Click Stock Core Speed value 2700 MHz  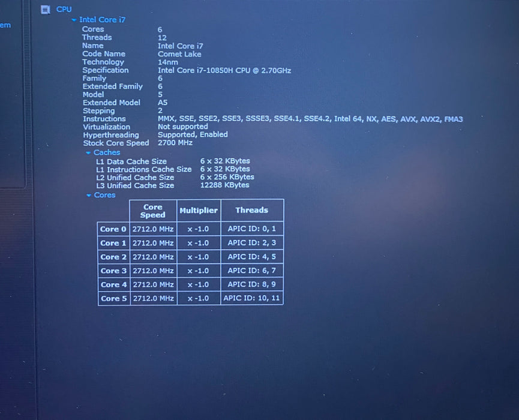pyautogui.click(x=175, y=143)
